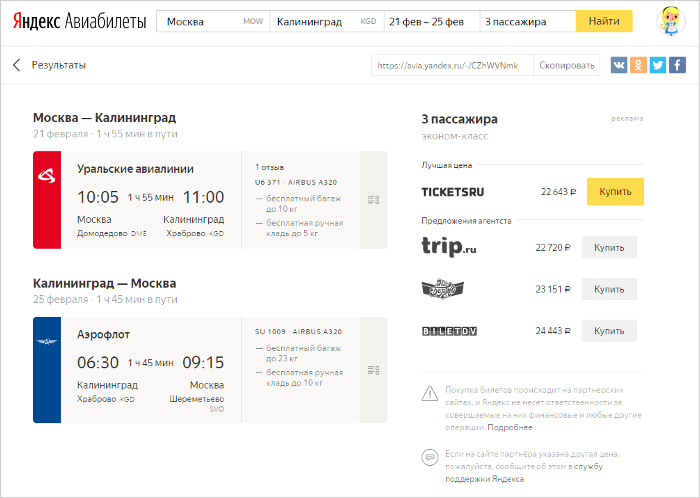Share via Odnoklassniki icon

[638, 65]
